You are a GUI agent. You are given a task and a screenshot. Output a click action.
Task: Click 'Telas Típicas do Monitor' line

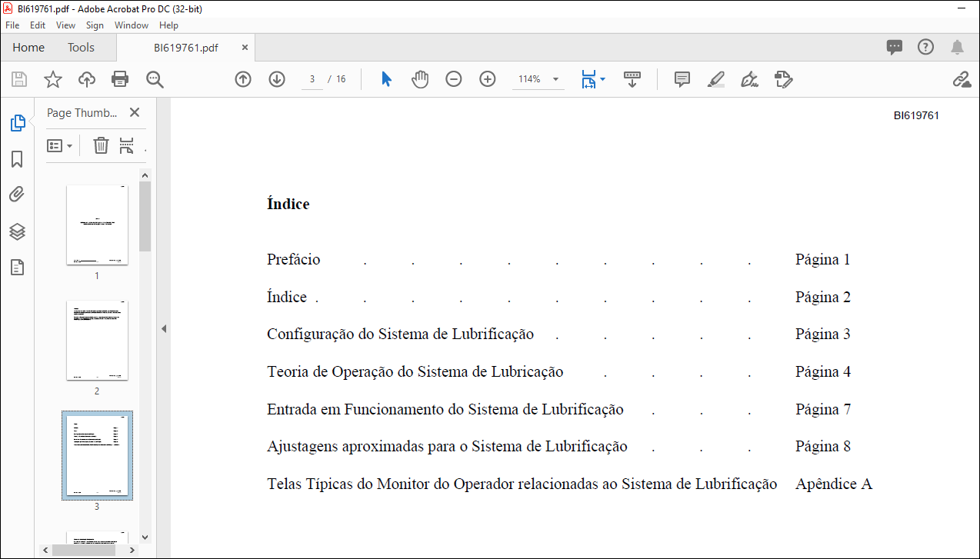(522, 484)
